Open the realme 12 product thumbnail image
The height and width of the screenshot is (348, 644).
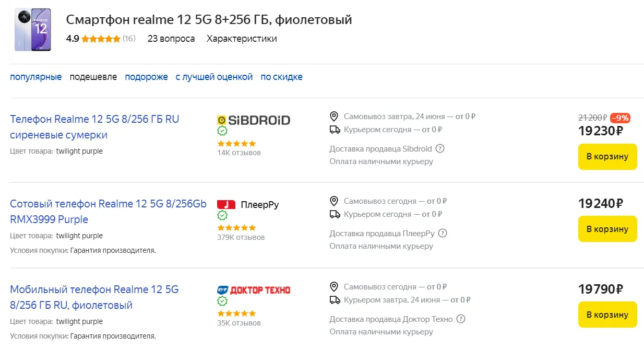pos(32,30)
